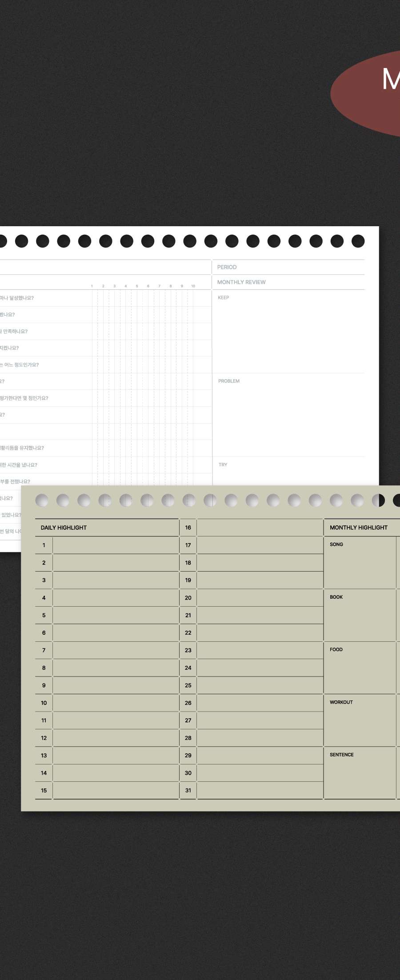Click day number 21 in highlight list
400x980 pixels.
188,616
